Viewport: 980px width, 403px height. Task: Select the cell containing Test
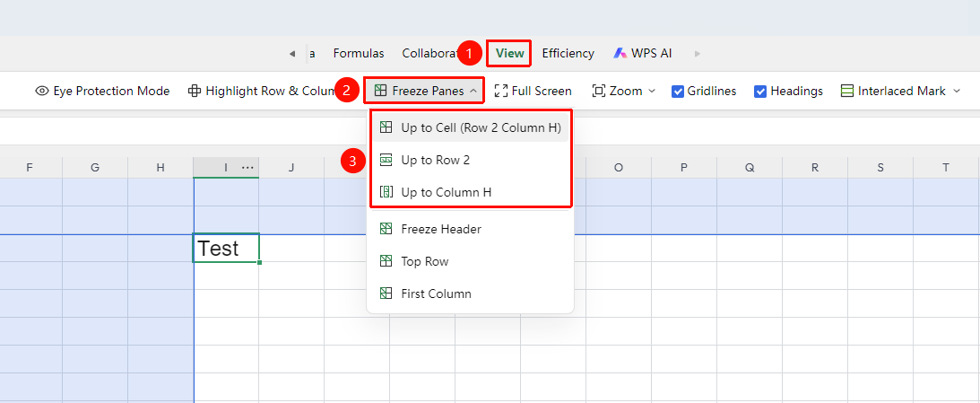(x=226, y=249)
